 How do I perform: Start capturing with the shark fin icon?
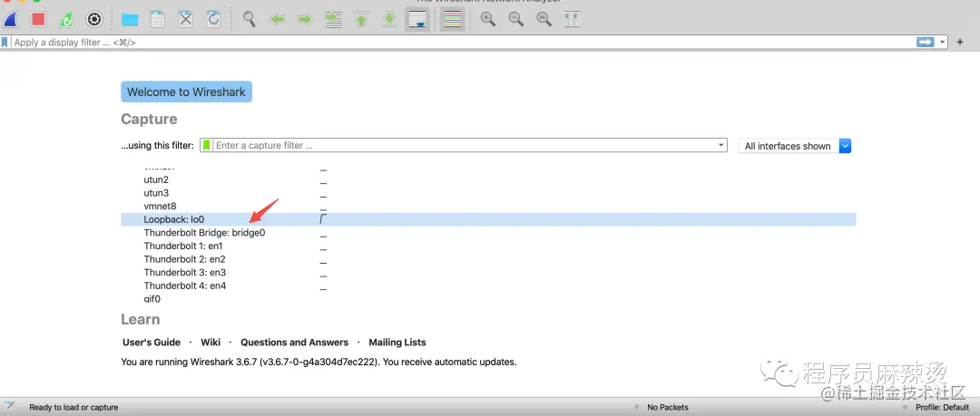11,19
